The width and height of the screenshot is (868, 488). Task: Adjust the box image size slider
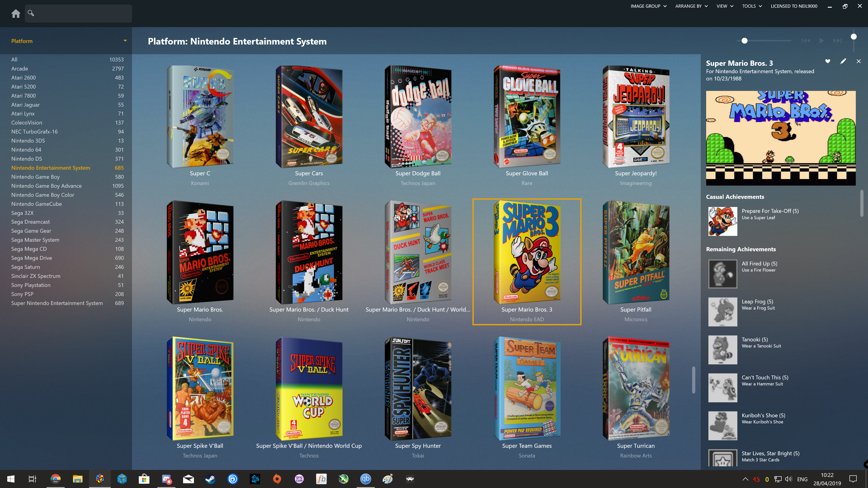(x=745, y=41)
